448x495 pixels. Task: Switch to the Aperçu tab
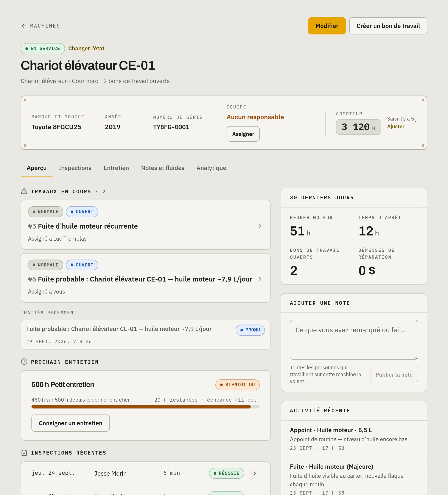pyautogui.click(x=37, y=168)
